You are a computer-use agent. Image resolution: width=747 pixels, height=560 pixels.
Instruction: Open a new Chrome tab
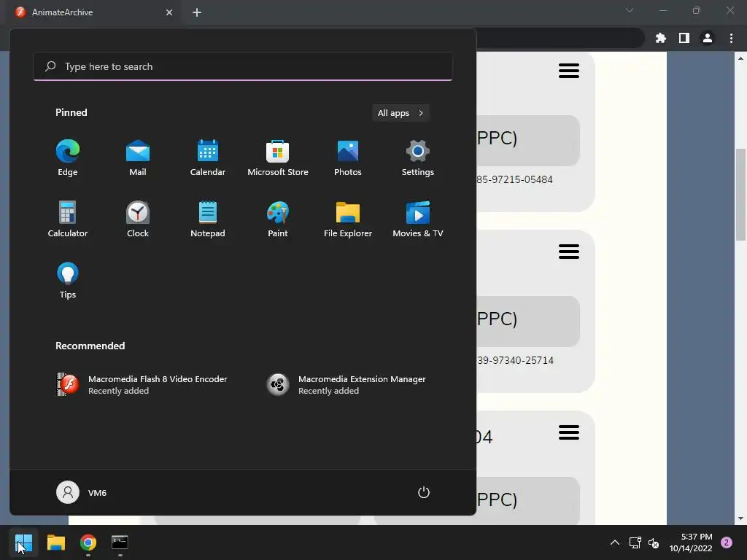[x=197, y=12]
